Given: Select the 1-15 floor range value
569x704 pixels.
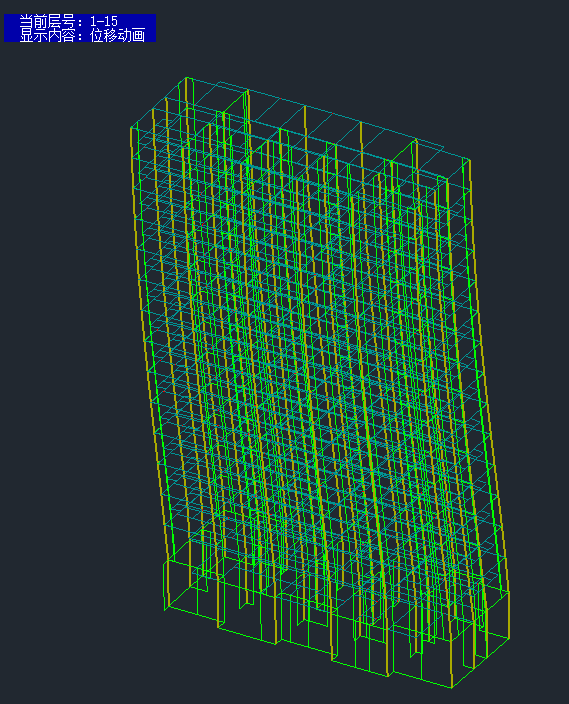Looking at the screenshot, I should 104,21.
